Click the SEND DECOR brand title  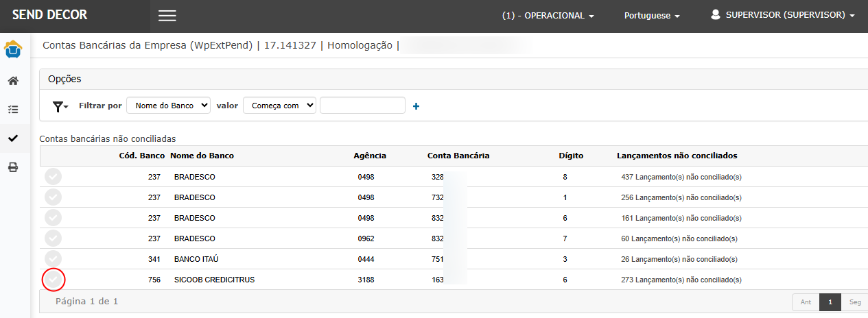(x=50, y=15)
